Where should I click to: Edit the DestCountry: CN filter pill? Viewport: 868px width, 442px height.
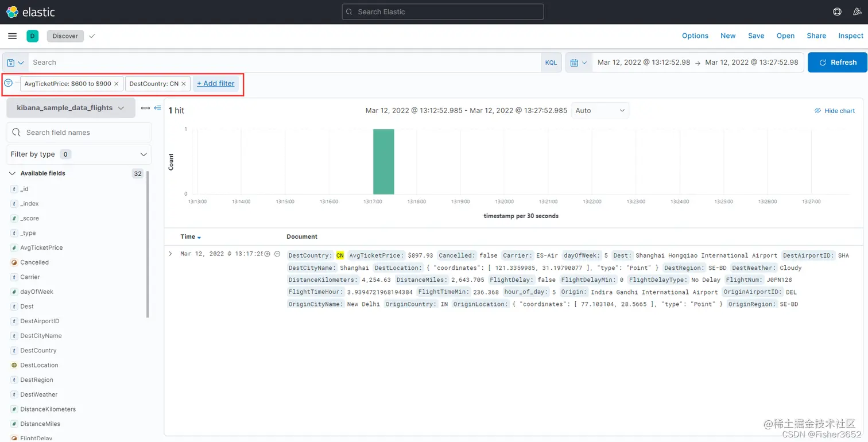pyautogui.click(x=154, y=84)
